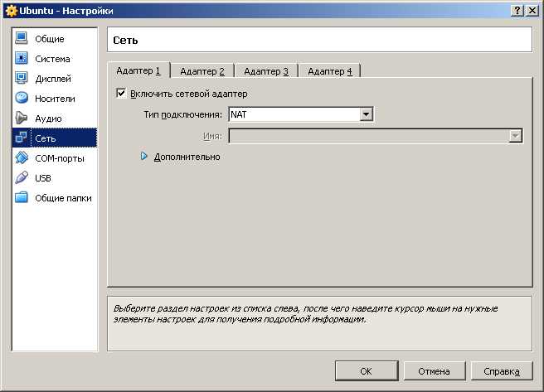The image size is (544, 392).
Task: Open the Аудио speaker icon
Action: (x=22, y=118)
